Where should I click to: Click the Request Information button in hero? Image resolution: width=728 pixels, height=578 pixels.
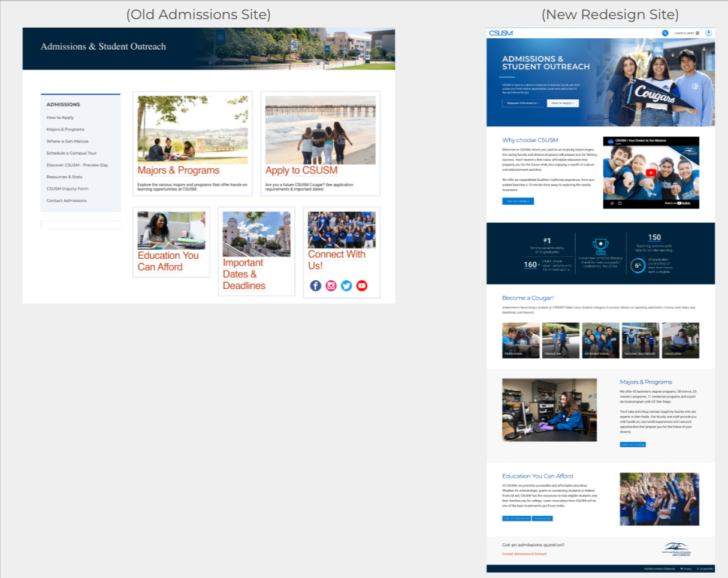pyautogui.click(x=523, y=103)
